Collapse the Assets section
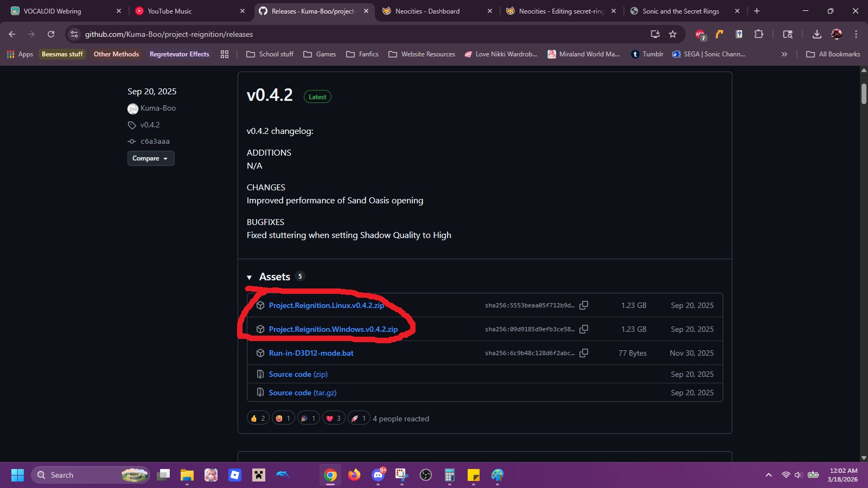 [x=250, y=277]
